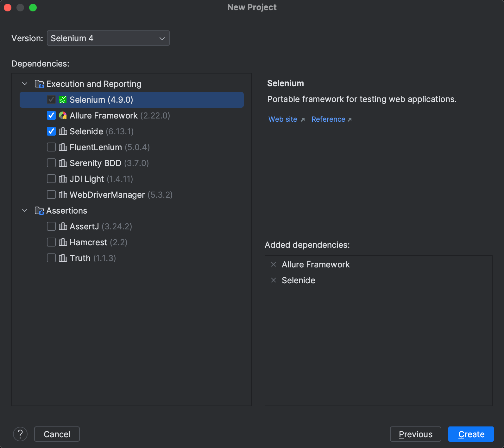Click the Assertions folder icon
504x448 pixels.
click(x=39, y=211)
